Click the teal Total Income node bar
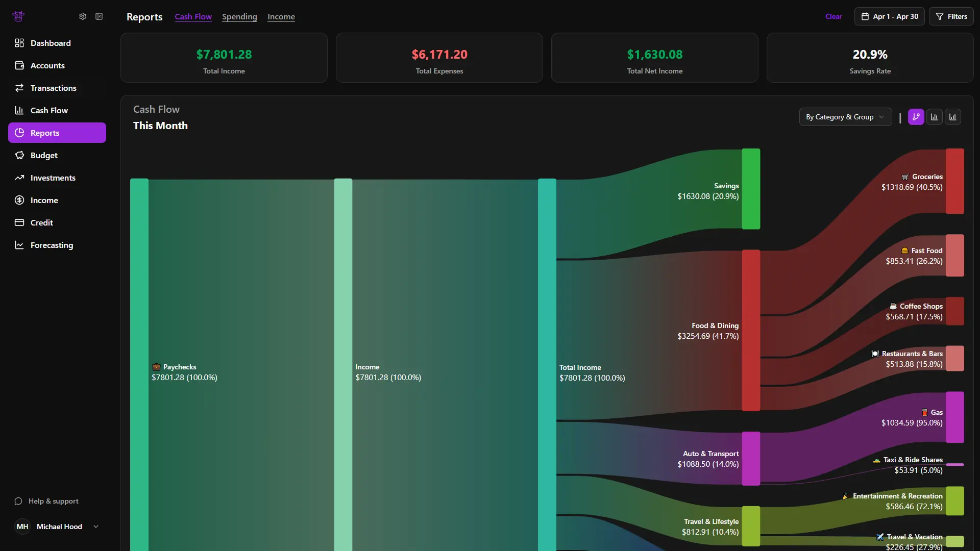This screenshot has height=551, width=980. [547, 364]
